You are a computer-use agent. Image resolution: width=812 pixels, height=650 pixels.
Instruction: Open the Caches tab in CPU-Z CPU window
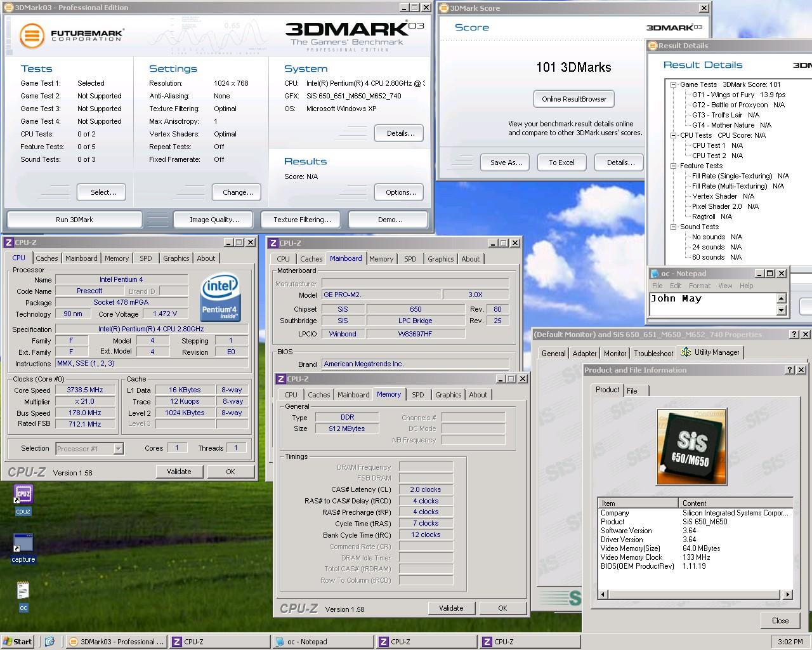click(47, 258)
